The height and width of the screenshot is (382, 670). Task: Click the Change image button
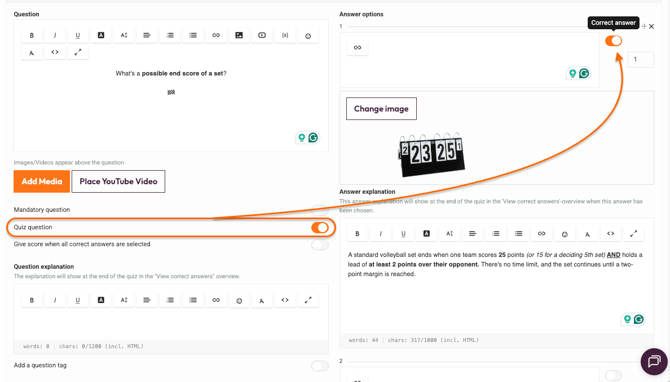tap(381, 109)
